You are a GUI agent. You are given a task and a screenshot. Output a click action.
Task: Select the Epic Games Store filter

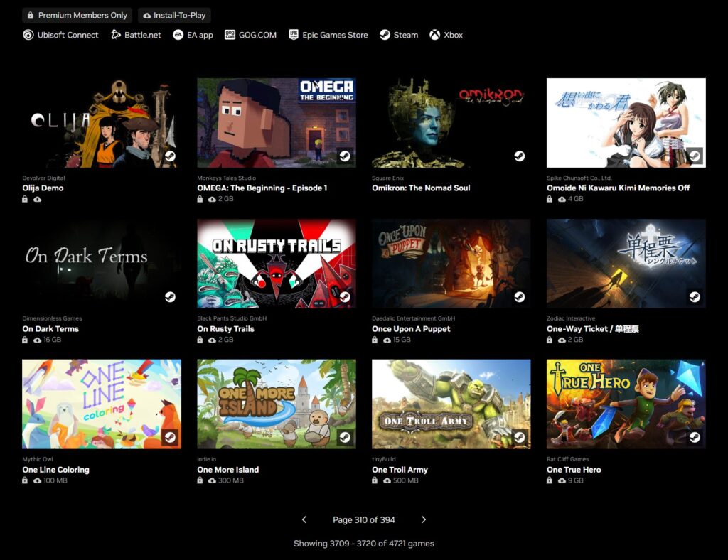click(x=328, y=34)
